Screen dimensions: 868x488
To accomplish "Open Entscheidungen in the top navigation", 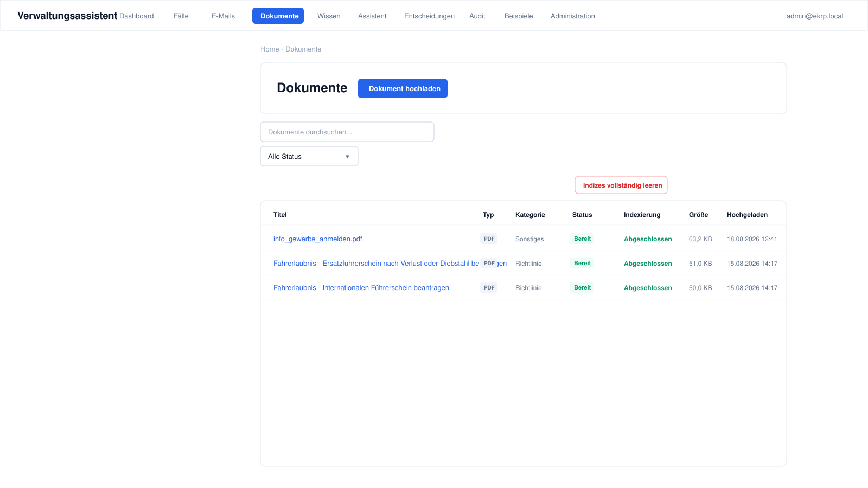I will (429, 16).
